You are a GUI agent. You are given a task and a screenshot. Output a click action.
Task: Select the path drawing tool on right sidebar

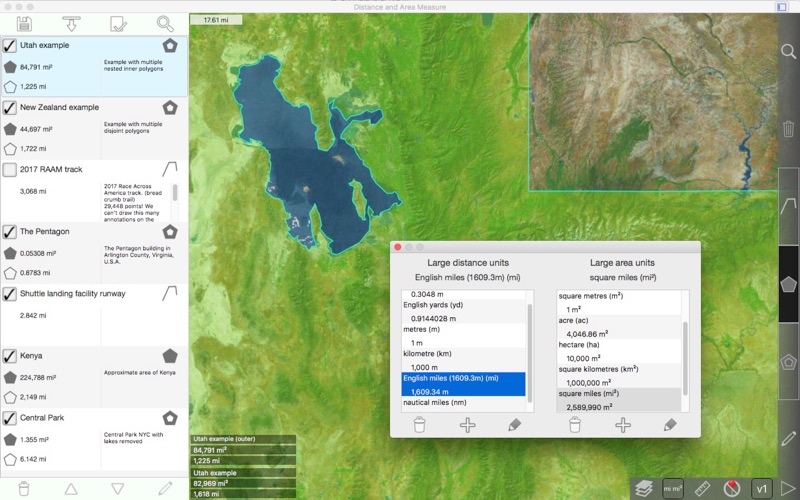click(789, 206)
